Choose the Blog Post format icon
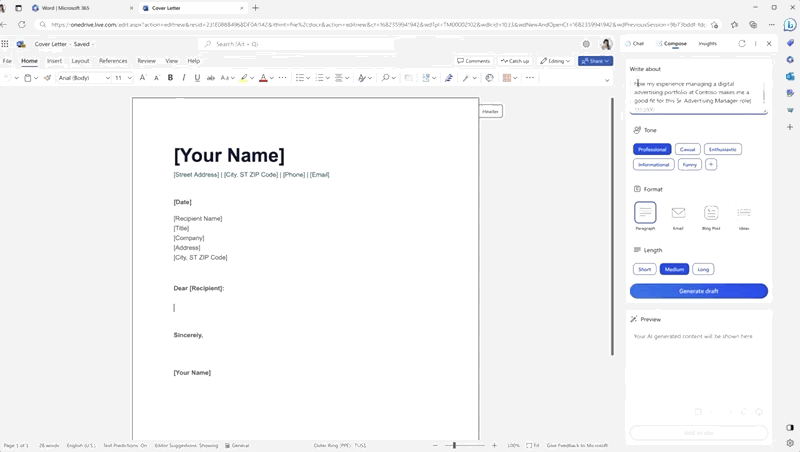Image resolution: width=800 pixels, height=452 pixels. click(x=711, y=213)
